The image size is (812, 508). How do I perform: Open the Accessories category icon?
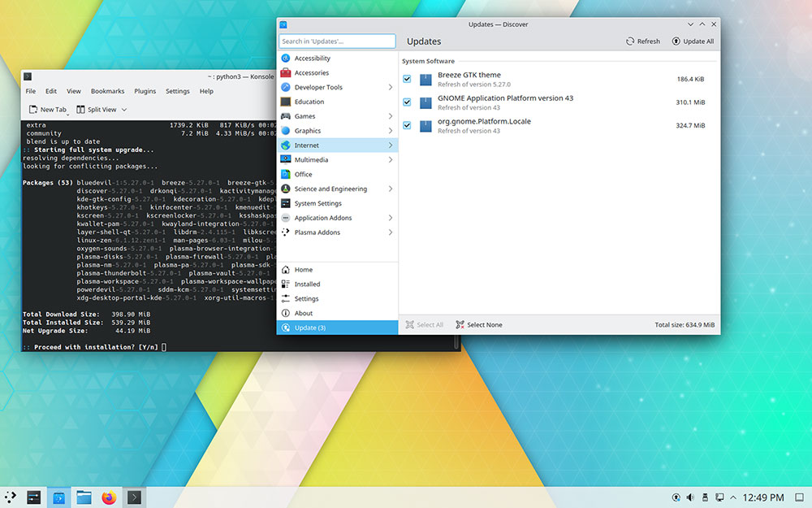[285, 72]
